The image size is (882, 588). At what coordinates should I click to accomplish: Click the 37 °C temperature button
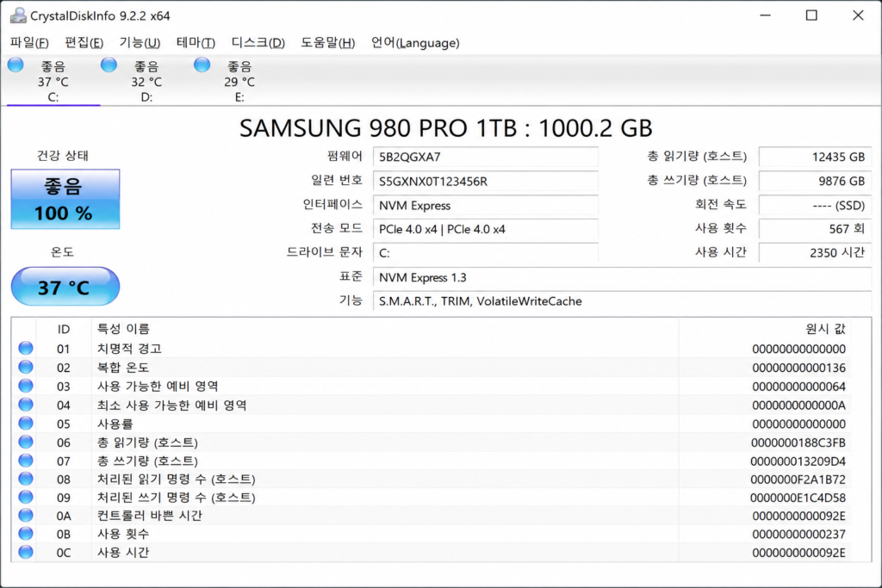tap(65, 287)
